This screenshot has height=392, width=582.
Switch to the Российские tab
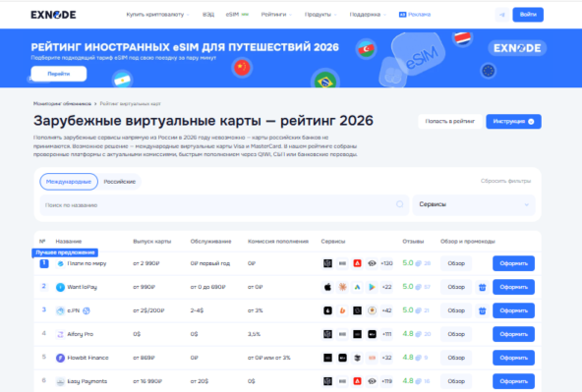120,182
